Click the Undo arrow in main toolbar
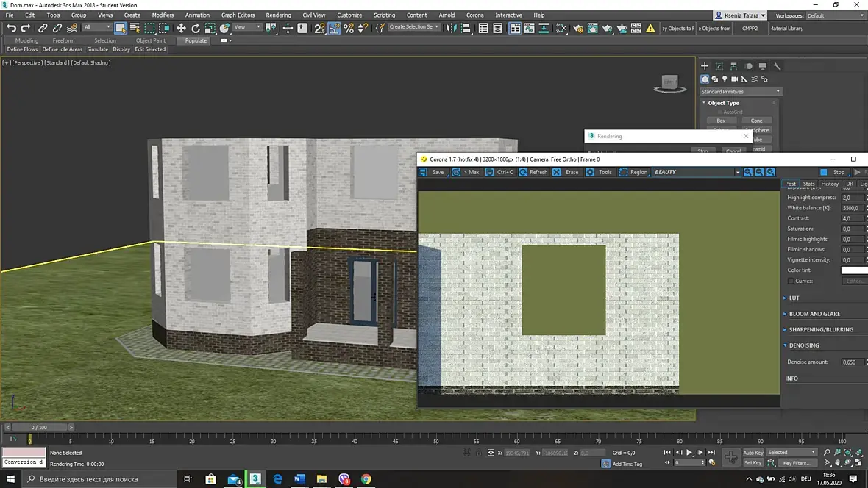Viewport: 868px width, 488px height. coord(11,28)
